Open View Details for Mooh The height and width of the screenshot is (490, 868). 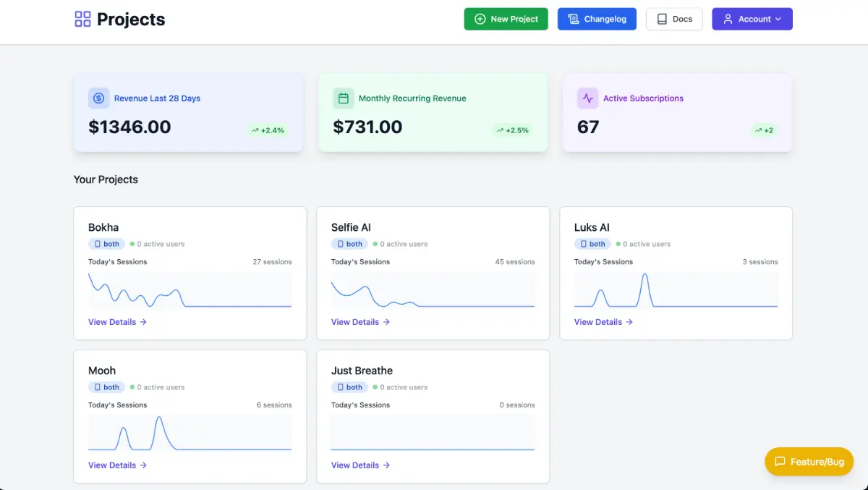click(x=118, y=465)
